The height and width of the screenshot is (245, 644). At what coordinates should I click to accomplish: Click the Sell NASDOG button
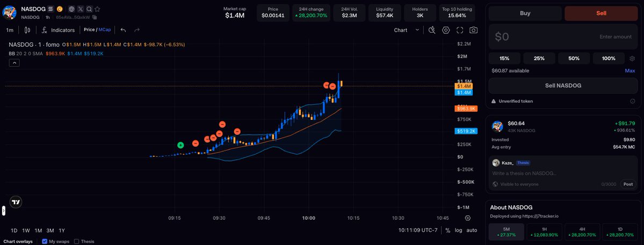[x=563, y=85]
